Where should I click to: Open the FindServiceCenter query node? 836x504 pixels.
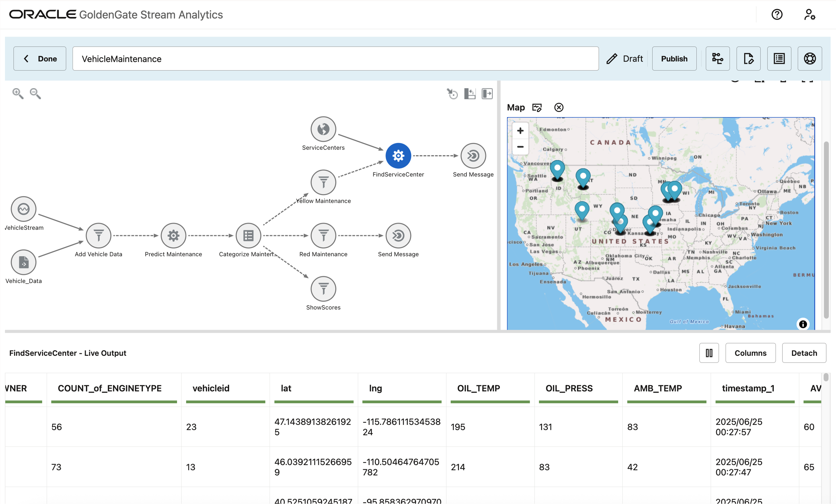point(398,156)
